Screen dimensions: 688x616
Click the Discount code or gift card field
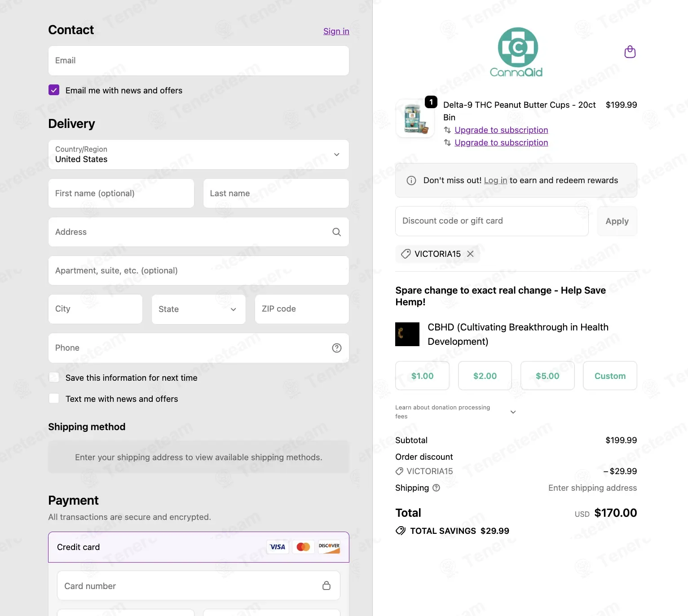point(492,221)
